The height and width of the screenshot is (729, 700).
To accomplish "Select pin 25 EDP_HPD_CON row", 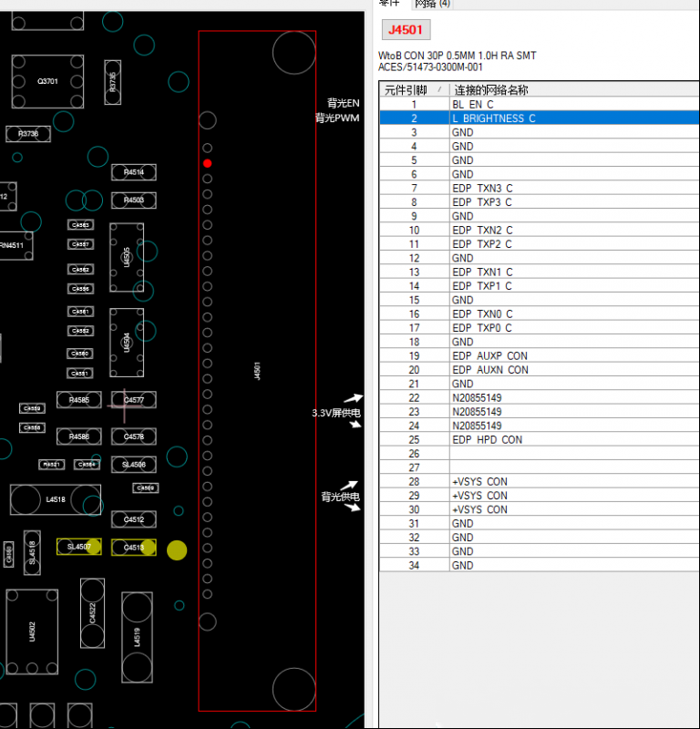I will pos(539,440).
